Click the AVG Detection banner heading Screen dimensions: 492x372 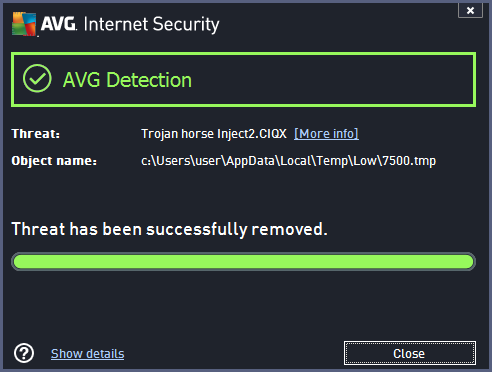click(x=127, y=80)
